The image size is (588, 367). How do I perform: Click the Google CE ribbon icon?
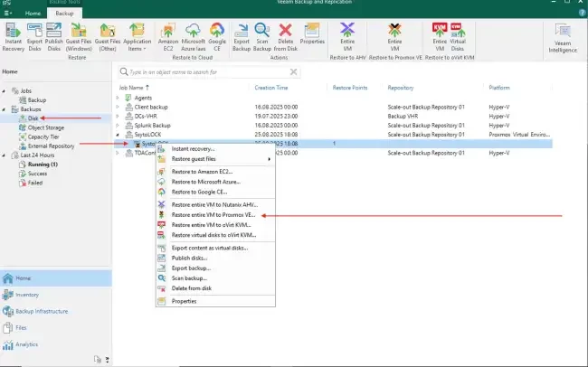217,37
